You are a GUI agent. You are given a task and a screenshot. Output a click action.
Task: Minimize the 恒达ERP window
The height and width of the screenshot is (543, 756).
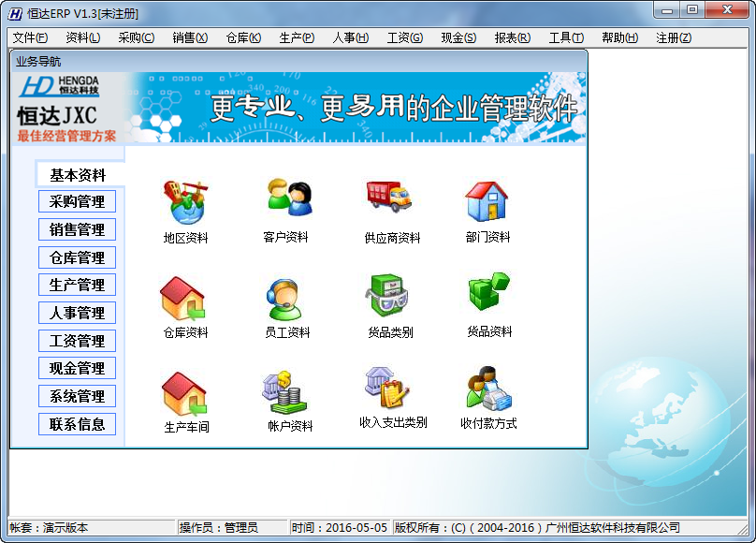pyautogui.click(x=667, y=9)
